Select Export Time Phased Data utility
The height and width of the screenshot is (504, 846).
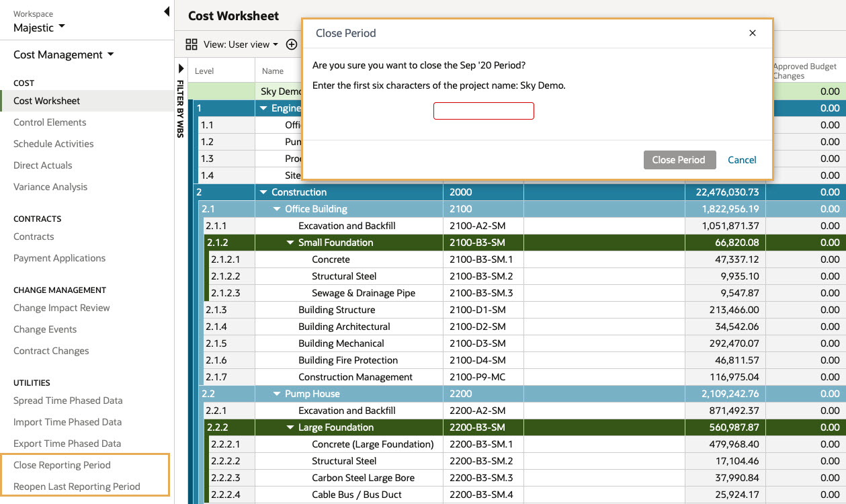pyautogui.click(x=67, y=444)
